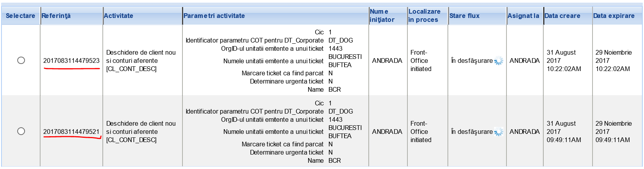Sort by the Data expirare column header
This screenshot has height=169, width=644.
(614, 16)
